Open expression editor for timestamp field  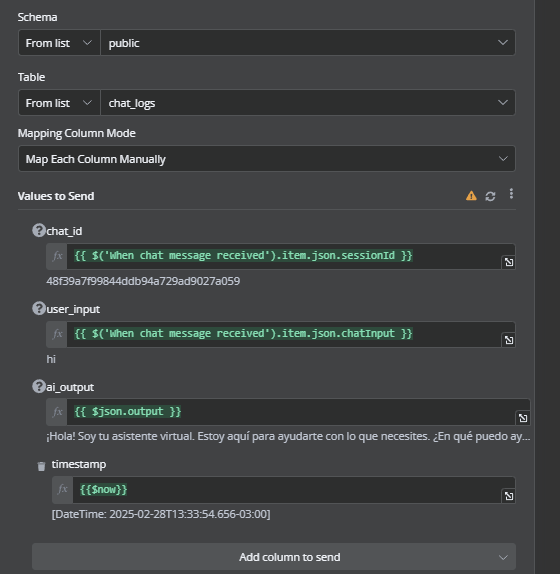509,496
